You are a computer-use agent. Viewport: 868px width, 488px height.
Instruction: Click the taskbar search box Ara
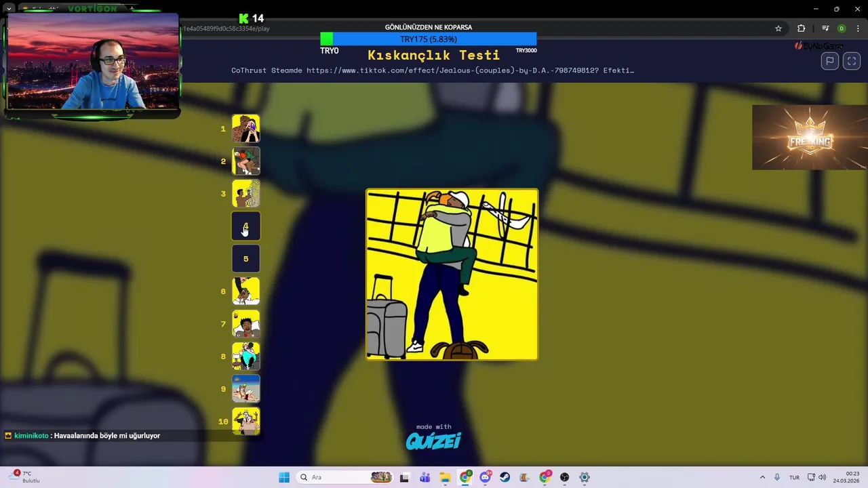346,477
